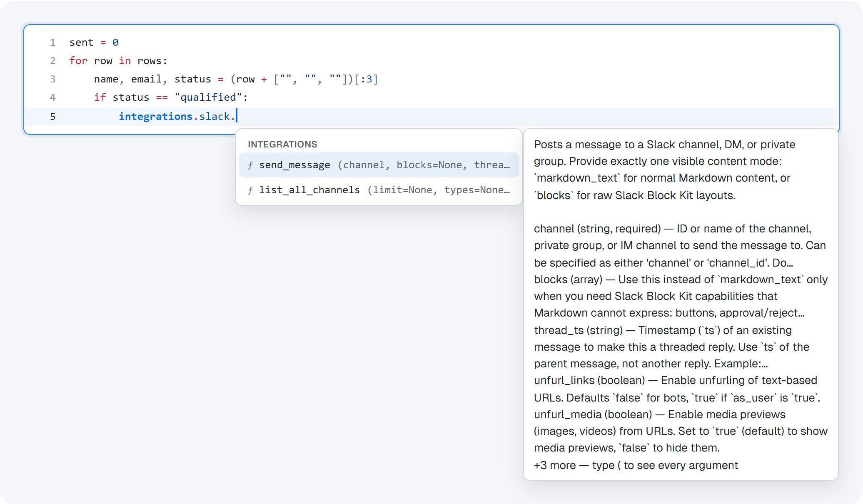This screenshot has height=504, width=863.
Task: Click line number 2 in the gutter
Action: pos(52,61)
